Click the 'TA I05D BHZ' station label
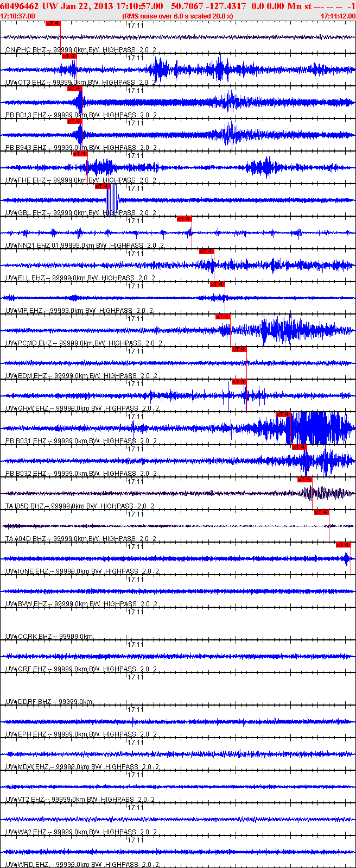 point(25,506)
